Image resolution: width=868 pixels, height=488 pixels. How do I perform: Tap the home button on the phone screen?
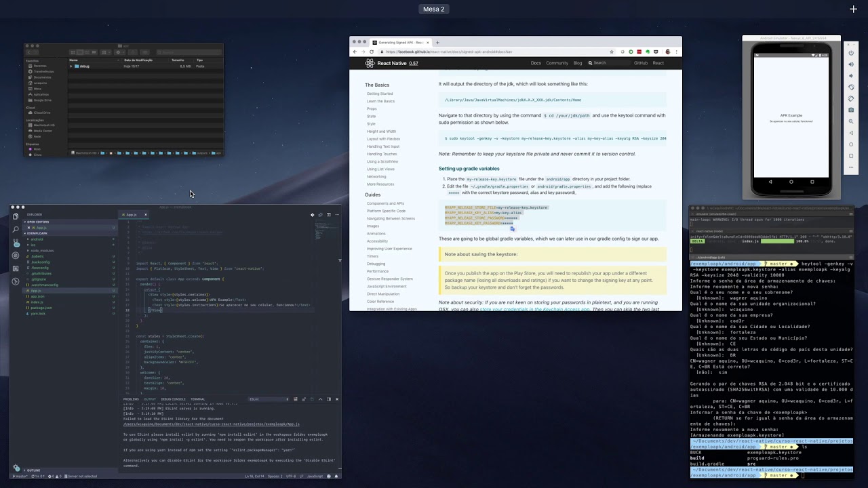[791, 182]
